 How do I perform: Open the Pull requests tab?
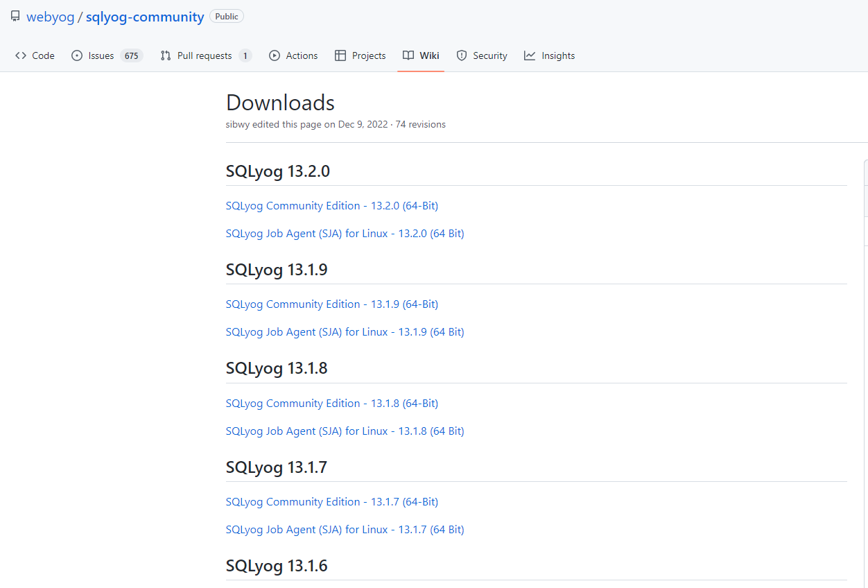(206, 55)
